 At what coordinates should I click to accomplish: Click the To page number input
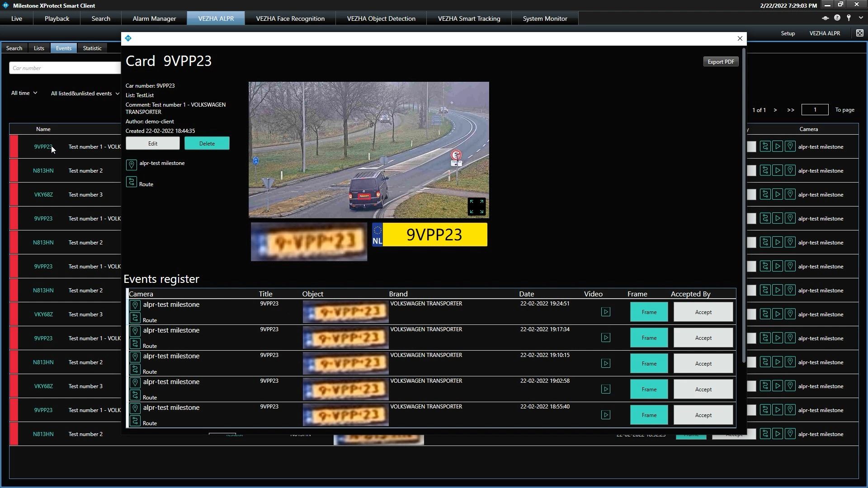click(815, 109)
